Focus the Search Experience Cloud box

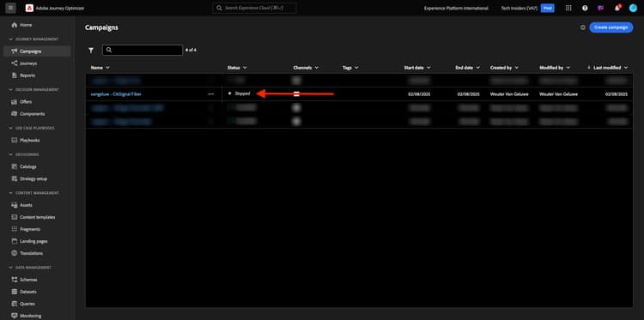pyautogui.click(x=254, y=8)
